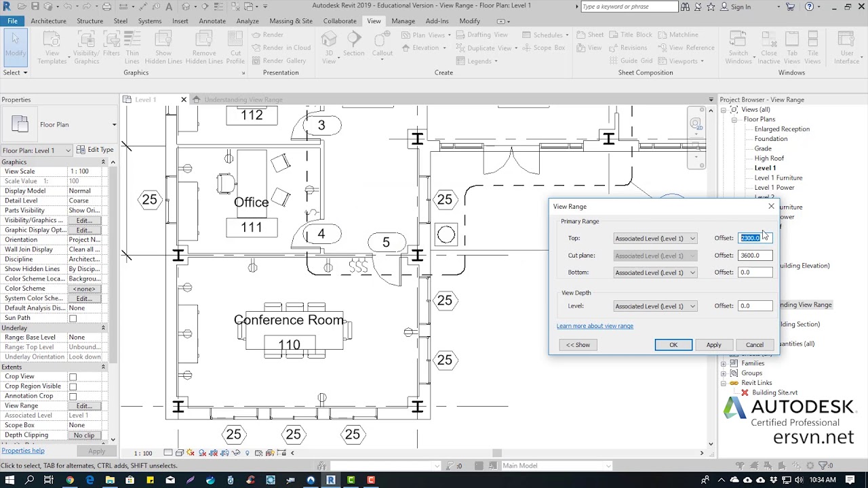868x488 pixels.
Task: Collapse the Views (all) tree node
Action: (x=724, y=110)
